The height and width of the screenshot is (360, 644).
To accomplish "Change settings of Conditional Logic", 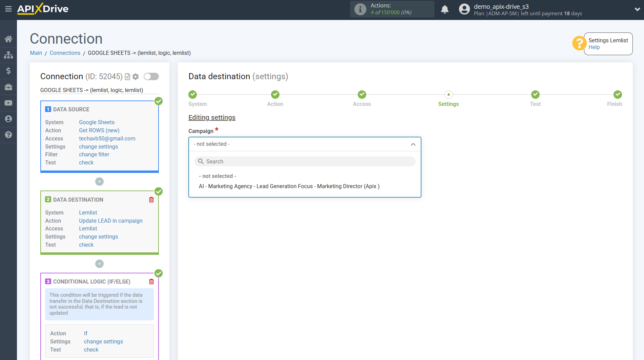I will coord(103,341).
